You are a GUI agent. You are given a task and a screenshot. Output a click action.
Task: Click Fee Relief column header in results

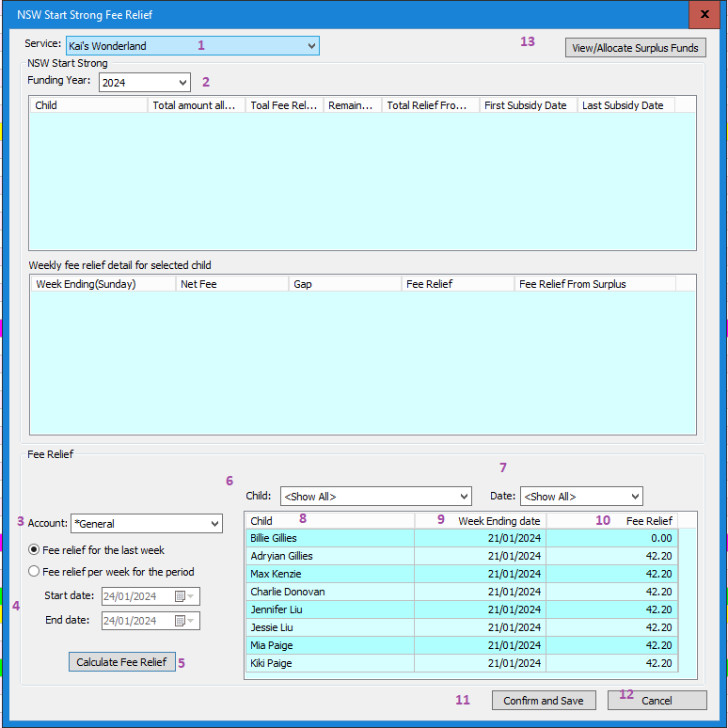click(x=613, y=521)
